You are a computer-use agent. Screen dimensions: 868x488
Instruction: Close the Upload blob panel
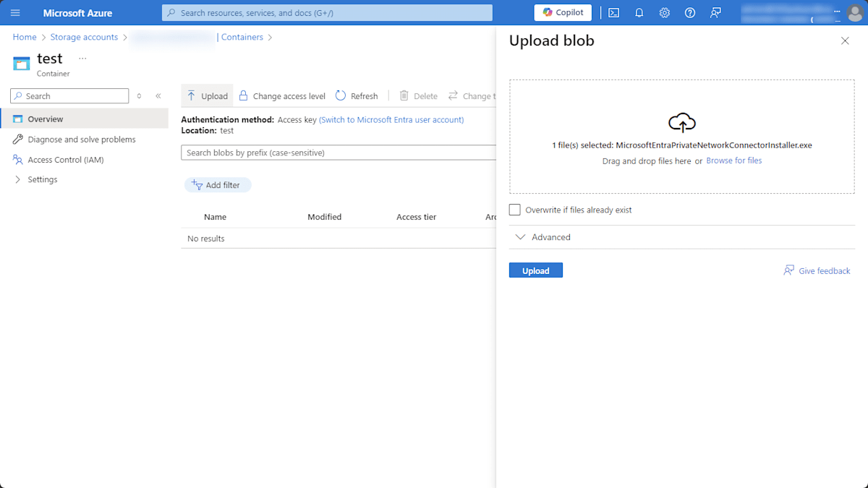[x=845, y=41]
